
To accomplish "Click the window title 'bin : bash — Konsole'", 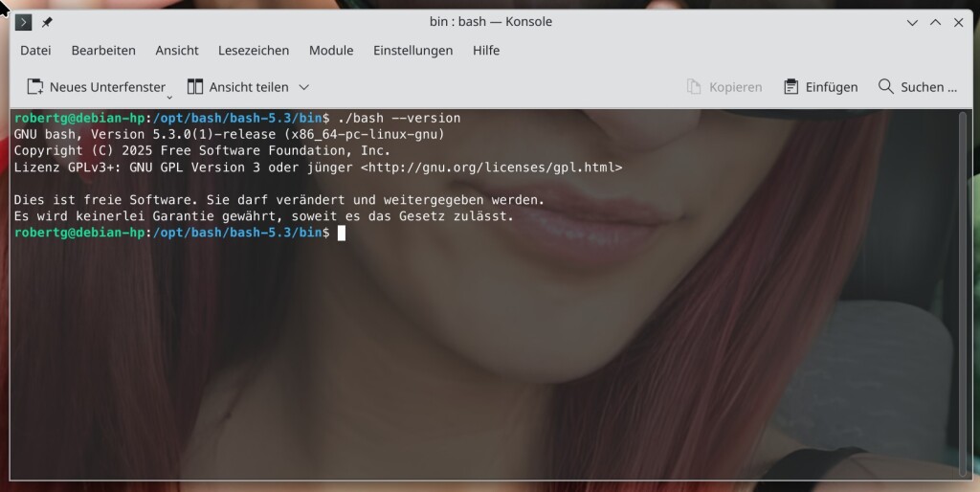I will coord(491,22).
